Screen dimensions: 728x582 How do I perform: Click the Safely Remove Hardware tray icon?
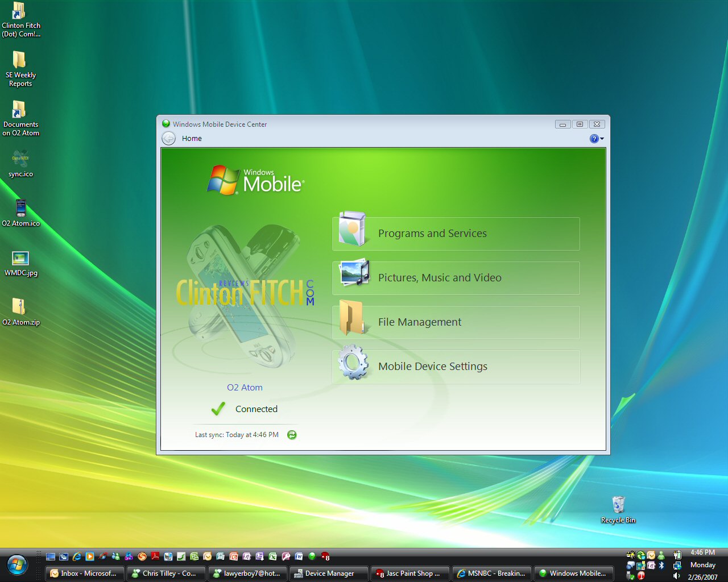coord(631,576)
